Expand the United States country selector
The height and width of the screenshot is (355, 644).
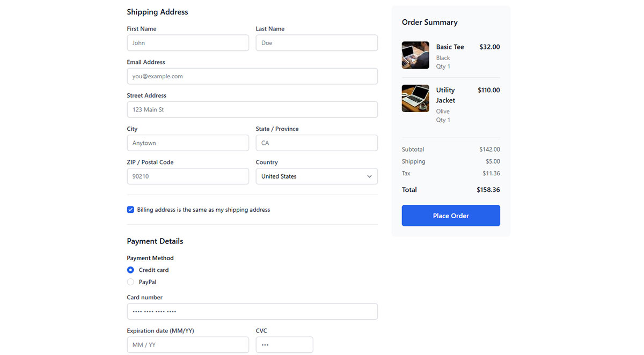[317, 176]
